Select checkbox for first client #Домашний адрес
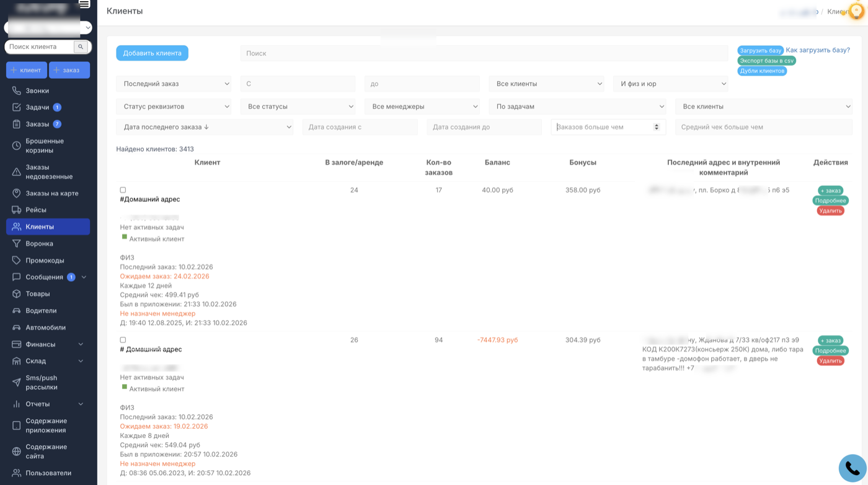The image size is (868, 485). pyautogui.click(x=123, y=190)
